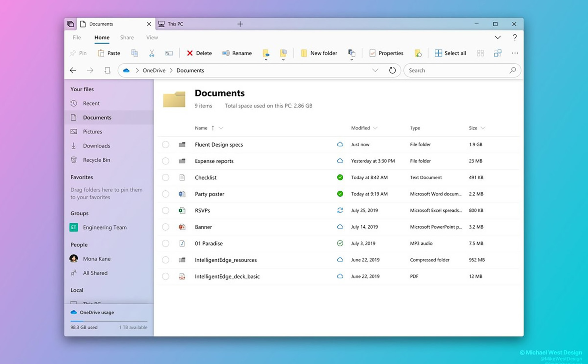This screenshot has width=588, height=364.
Task: Select the checkbox next to Banner file
Action: [165, 227]
